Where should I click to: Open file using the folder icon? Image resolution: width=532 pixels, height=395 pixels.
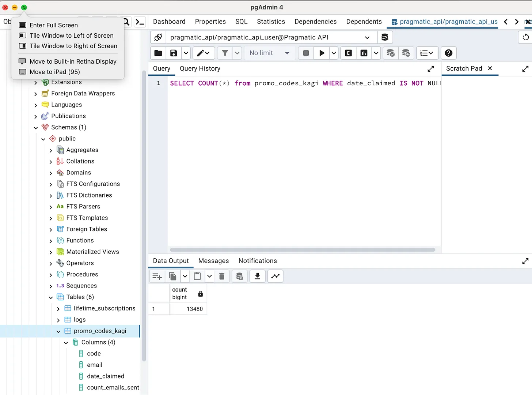click(158, 53)
